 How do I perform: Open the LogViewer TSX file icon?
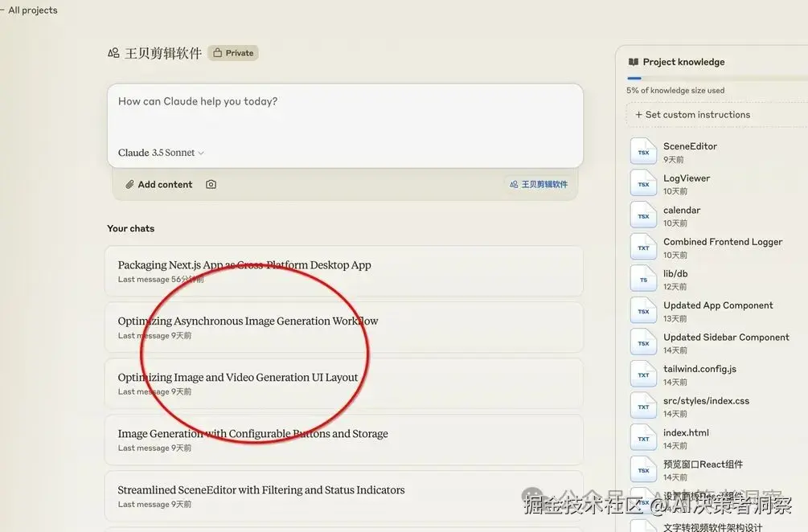[x=643, y=183]
